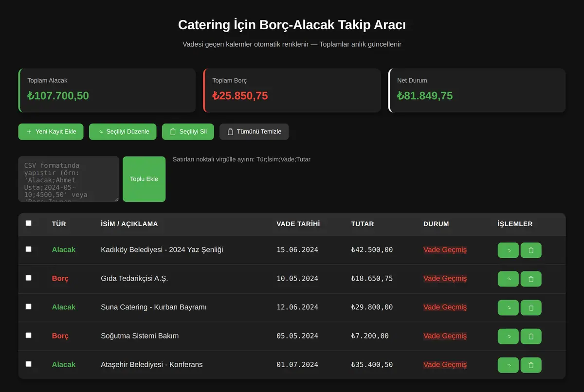Delete the Suna Catering row
Viewport: 584px width, 392px height.
click(x=531, y=308)
